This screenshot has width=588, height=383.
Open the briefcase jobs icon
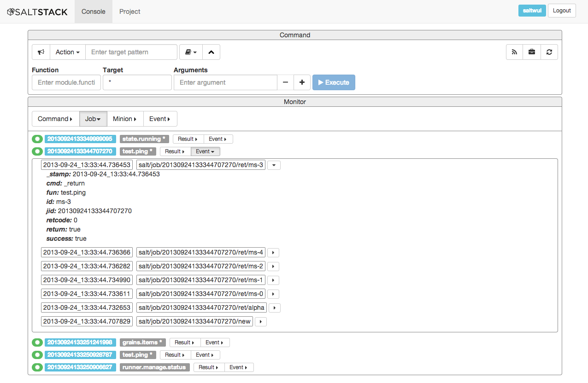coord(532,52)
